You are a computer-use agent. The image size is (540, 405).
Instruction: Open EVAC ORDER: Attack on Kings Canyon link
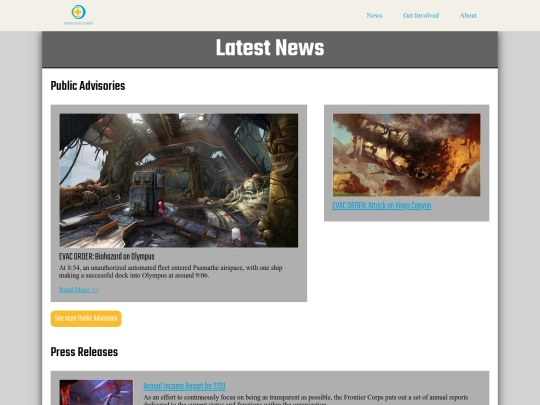pyautogui.click(x=382, y=206)
